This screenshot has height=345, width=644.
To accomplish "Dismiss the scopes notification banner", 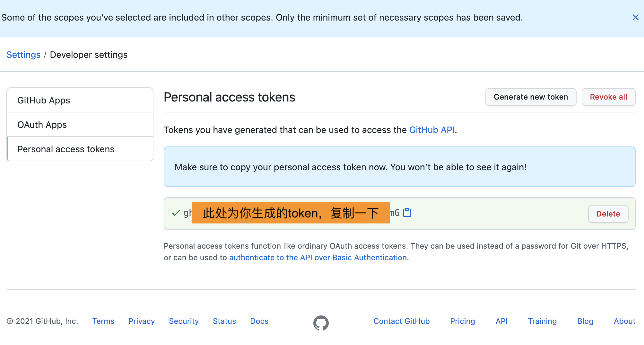I will [635, 17].
